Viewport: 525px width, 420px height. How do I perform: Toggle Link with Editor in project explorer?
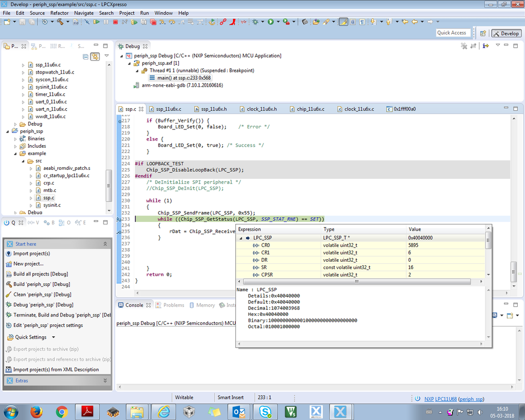tap(95, 56)
